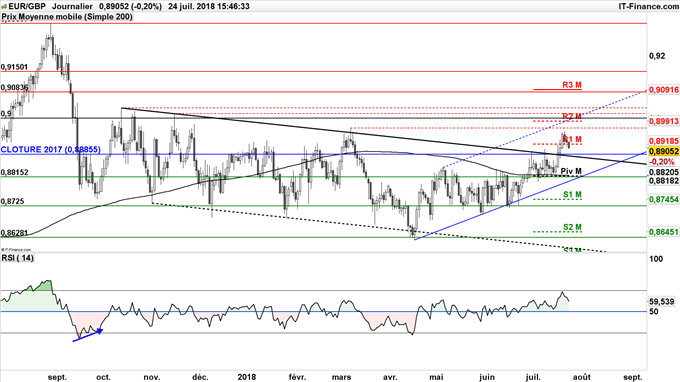Click the Piv M monthly pivot label
Screen dimensions: 680x382
[x=571, y=171]
